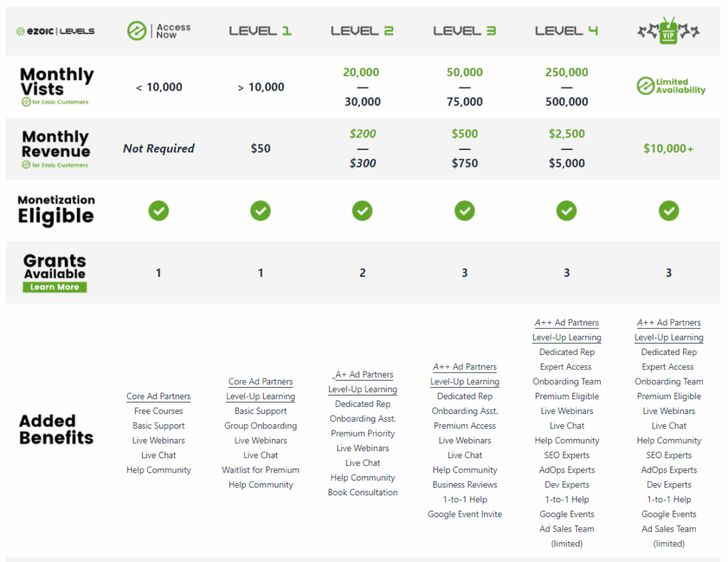Open A++ Ad Partners link in Level 3
Image resolution: width=728 pixels, height=562 pixels.
(465, 367)
